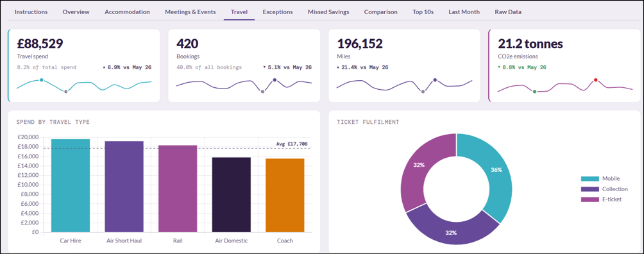Open the Instructions tab
The height and width of the screenshot is (254, 644).
click(31, 12)
